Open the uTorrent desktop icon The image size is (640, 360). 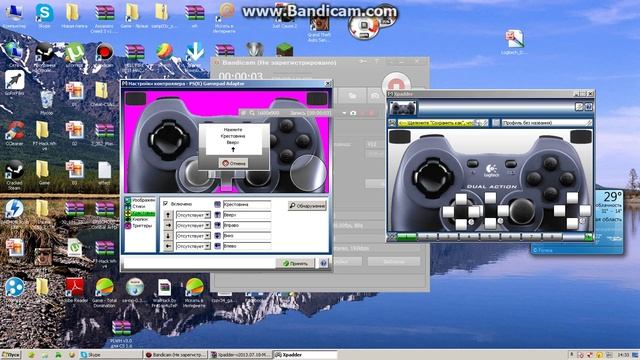tap(74, 54)
